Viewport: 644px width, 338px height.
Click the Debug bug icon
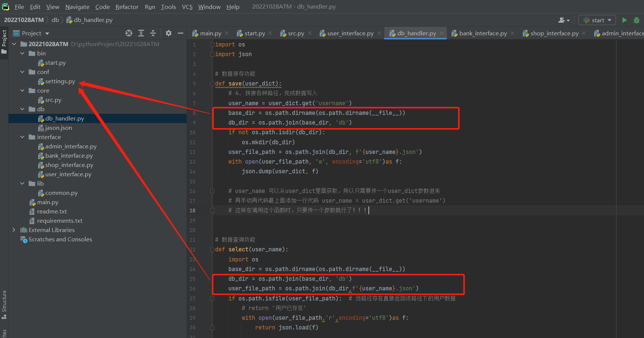pyautogui.click(x=637, y=20)
